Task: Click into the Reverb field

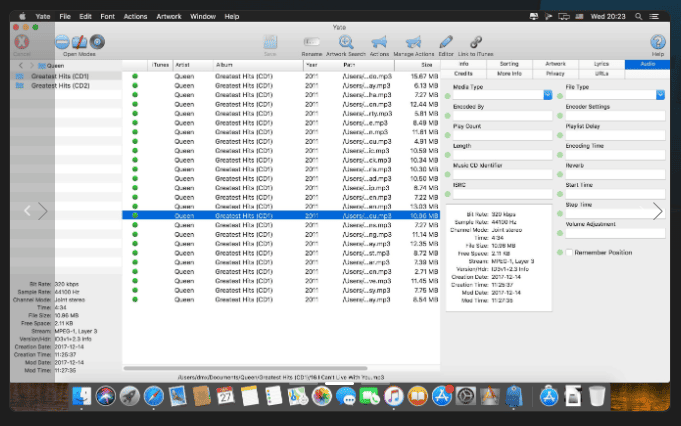Action: (615, 174)
